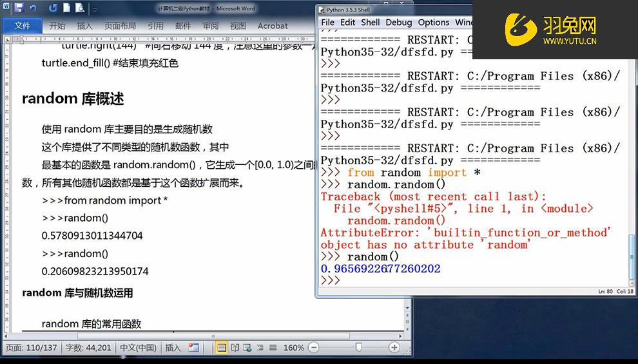This screenshot has height=364, width=638.
Task: Select Full Screen Reading view icon
Action: coord(235,348)
